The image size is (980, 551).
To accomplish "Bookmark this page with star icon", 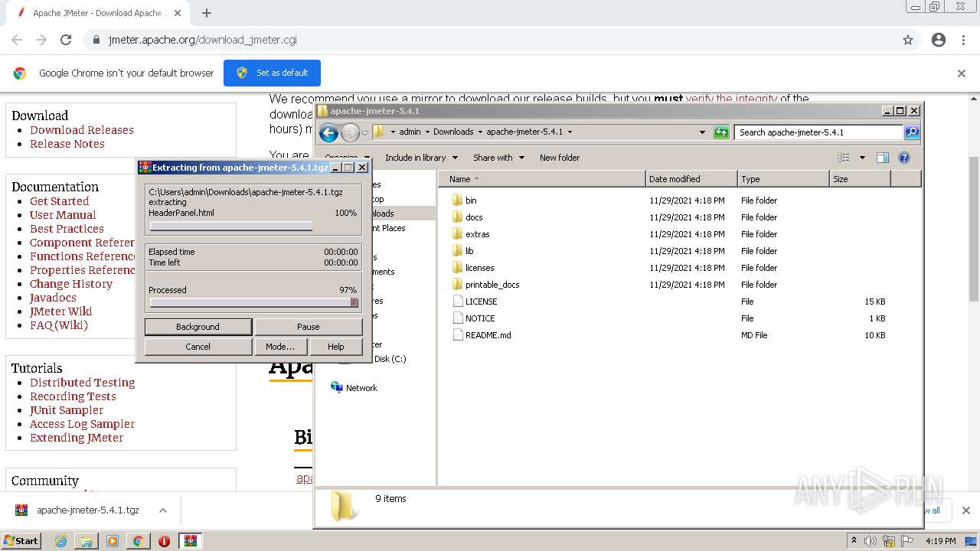I will click(x=908, y=40).
